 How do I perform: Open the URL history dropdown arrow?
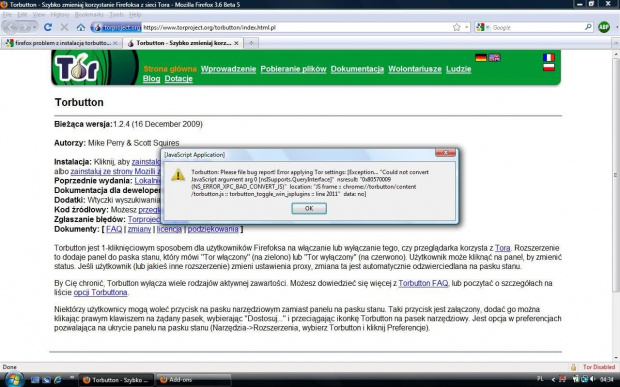[x=467, y=27]
